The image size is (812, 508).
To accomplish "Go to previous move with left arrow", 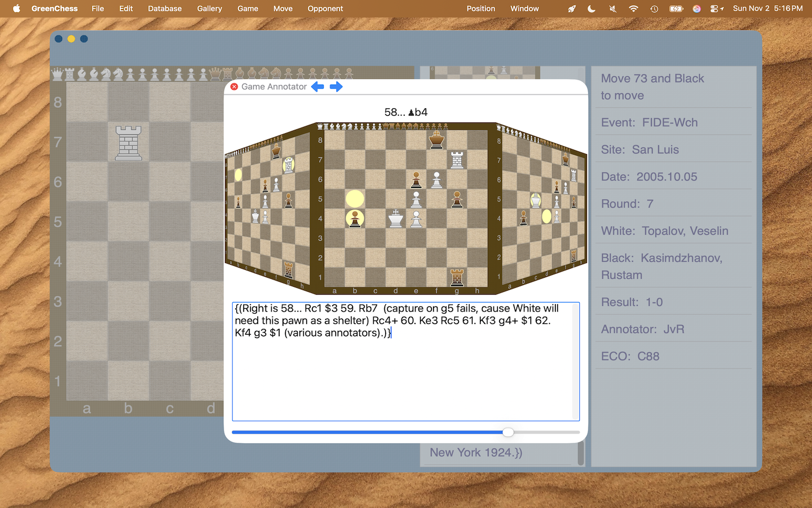I will 318,86.
